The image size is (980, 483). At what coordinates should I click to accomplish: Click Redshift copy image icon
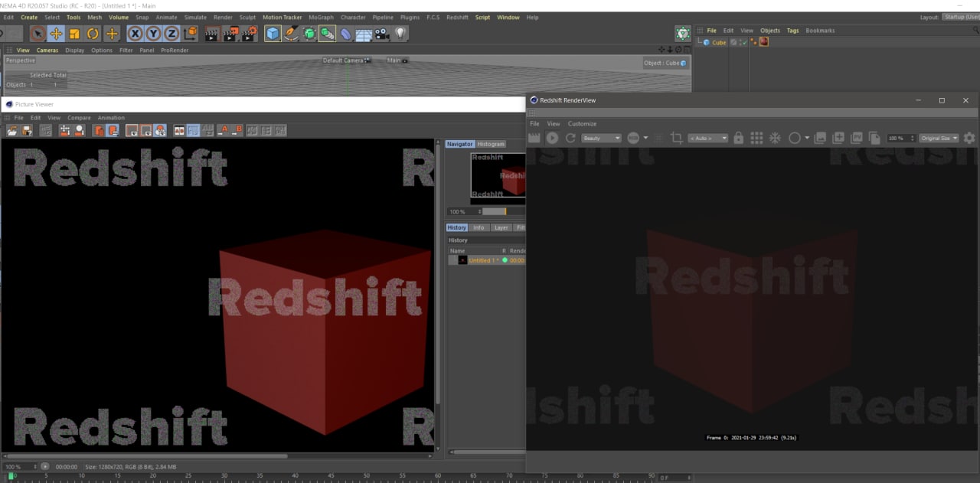874,138
